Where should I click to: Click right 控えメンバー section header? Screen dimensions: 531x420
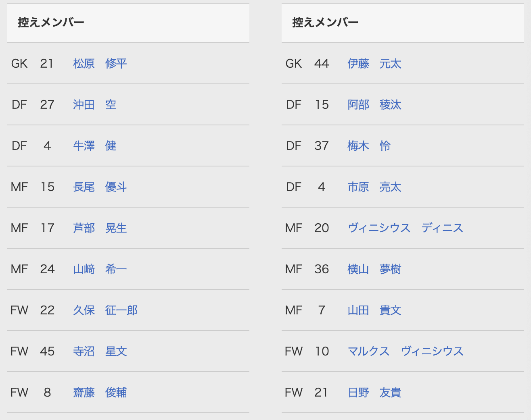325,23
